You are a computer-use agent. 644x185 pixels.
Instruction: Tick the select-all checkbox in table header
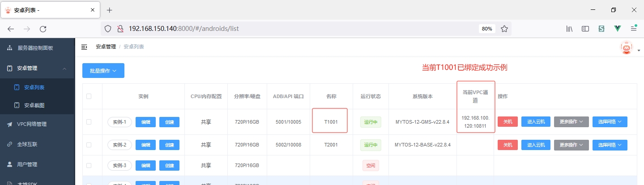[89, 96]
